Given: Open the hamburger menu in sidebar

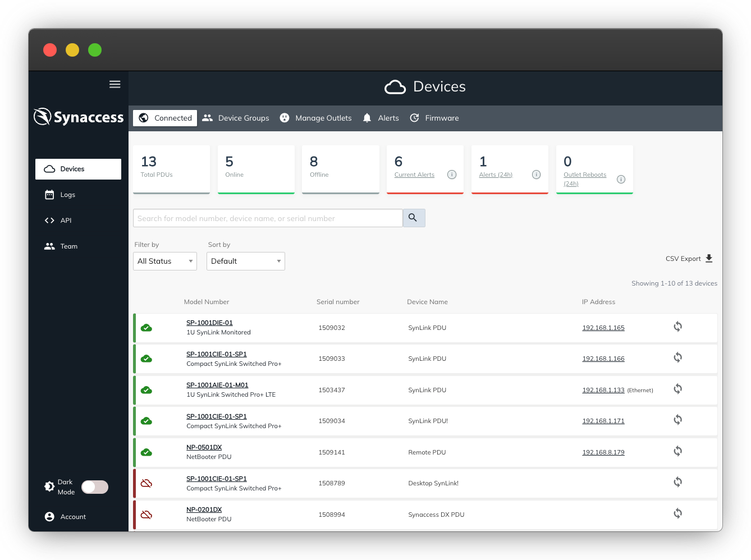Looking at the screenshot, I should click(x=115, y=84).
